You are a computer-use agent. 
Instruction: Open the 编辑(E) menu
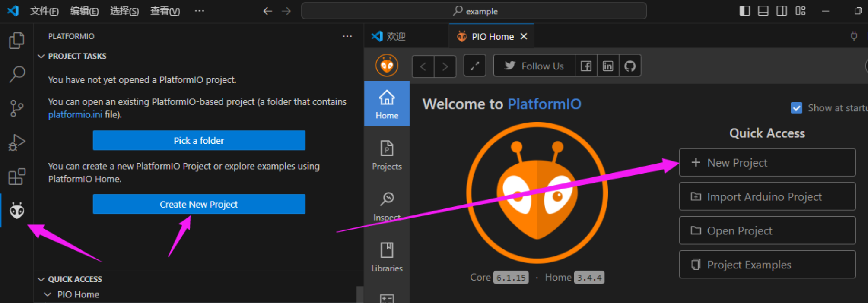84,11
